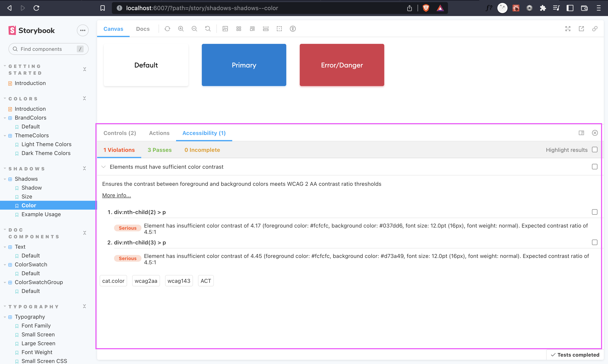Enable the Highlight results checkbox
Image resolution: width=608 pixels, height=364 pixels.
click(594, 150)
